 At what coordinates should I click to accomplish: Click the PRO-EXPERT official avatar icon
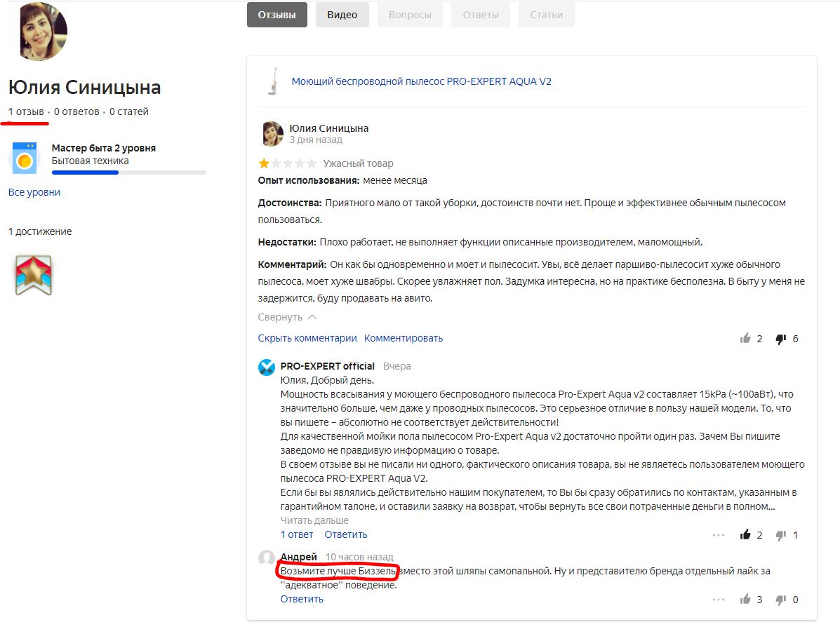point(267,367)
